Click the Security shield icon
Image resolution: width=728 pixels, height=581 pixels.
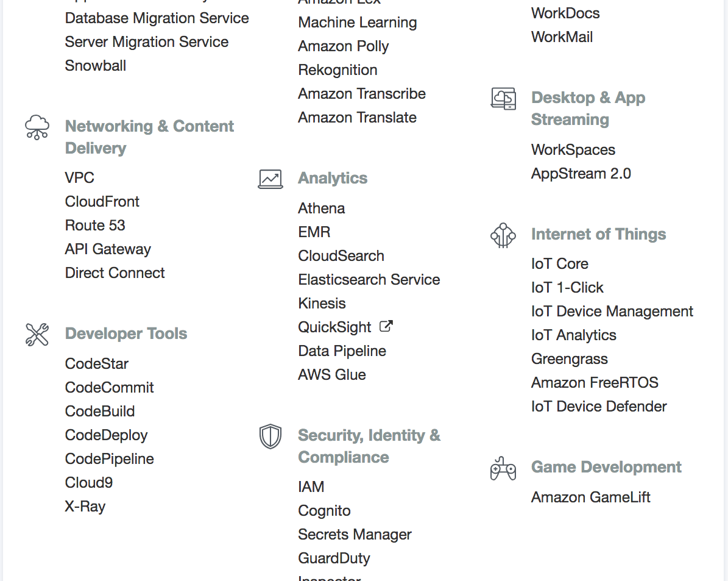point(270,437)
